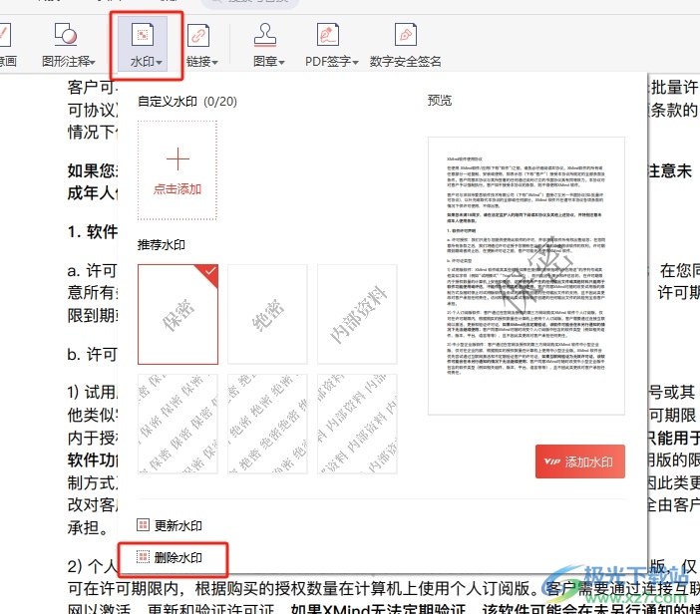Viewport: 700px width, 614px height.
Task: Open the stamp (图章) tool icon
Action: click(265, 35)
